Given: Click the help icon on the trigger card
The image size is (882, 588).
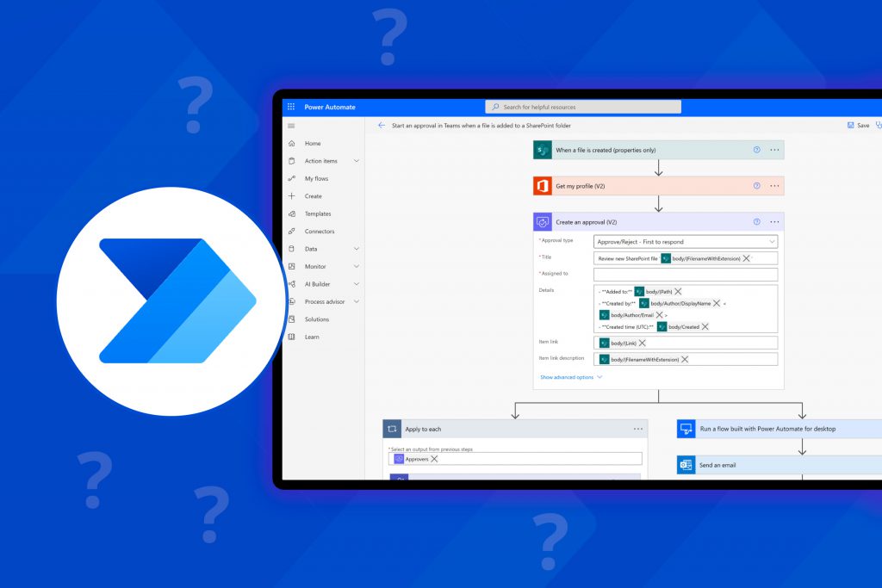Looking at the screenshot, I should (757, 150).
